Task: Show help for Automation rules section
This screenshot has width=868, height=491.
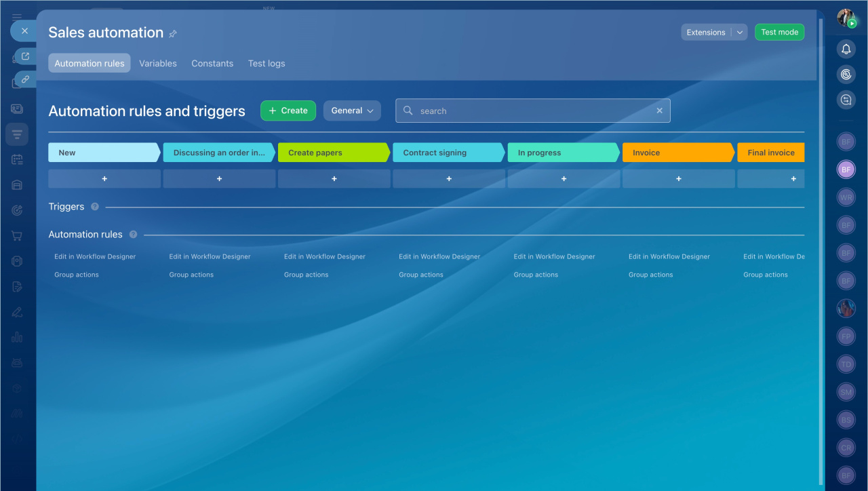Action: pos(133,235)
